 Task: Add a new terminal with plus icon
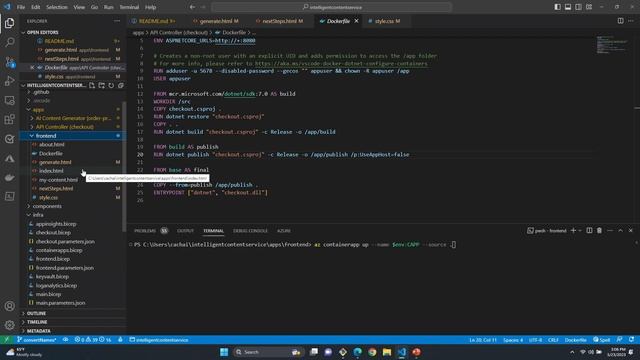coord(573,231)
